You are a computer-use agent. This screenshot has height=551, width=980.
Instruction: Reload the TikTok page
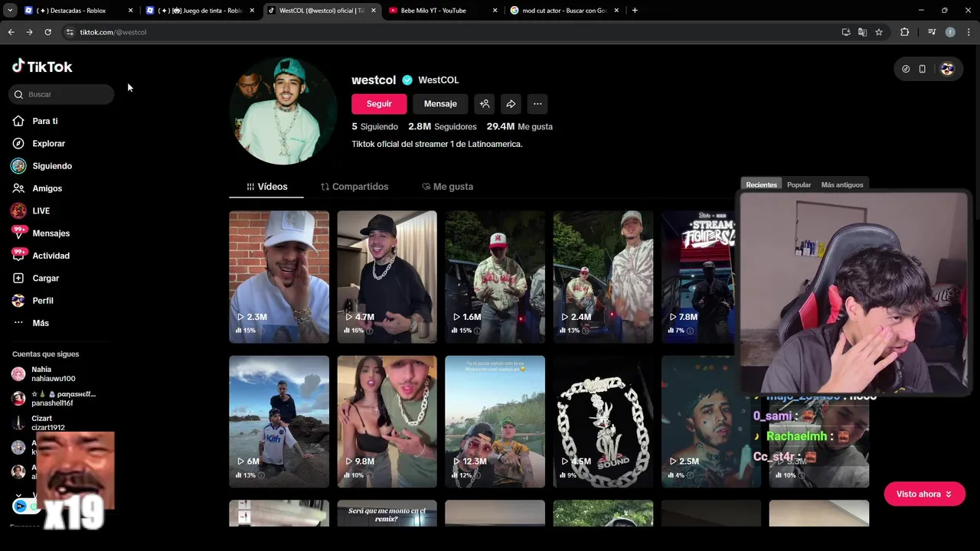pos(47,32)
